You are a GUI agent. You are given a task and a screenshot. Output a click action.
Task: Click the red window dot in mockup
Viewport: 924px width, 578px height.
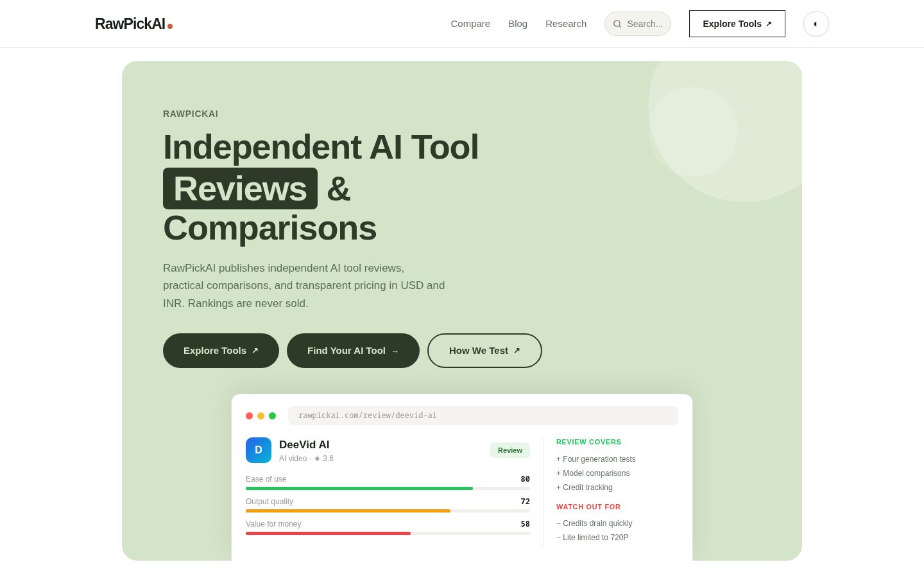coord(250,416)
